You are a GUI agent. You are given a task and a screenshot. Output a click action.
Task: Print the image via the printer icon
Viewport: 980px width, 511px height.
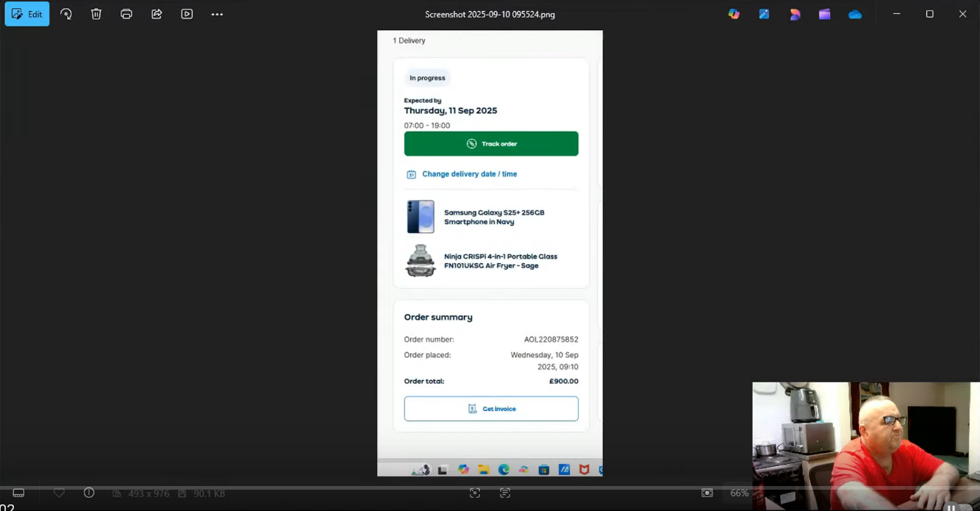point(126,14)
